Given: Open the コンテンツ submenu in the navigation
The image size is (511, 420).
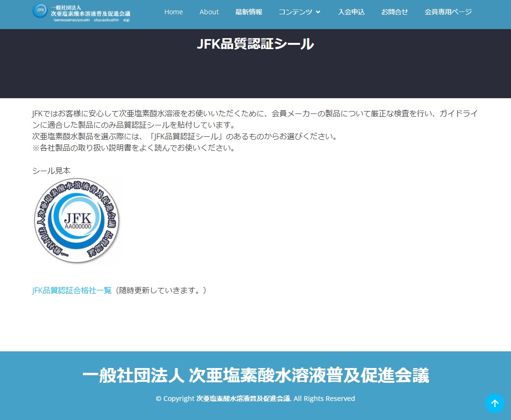Looking at the screenshot, I should [296, 12].
